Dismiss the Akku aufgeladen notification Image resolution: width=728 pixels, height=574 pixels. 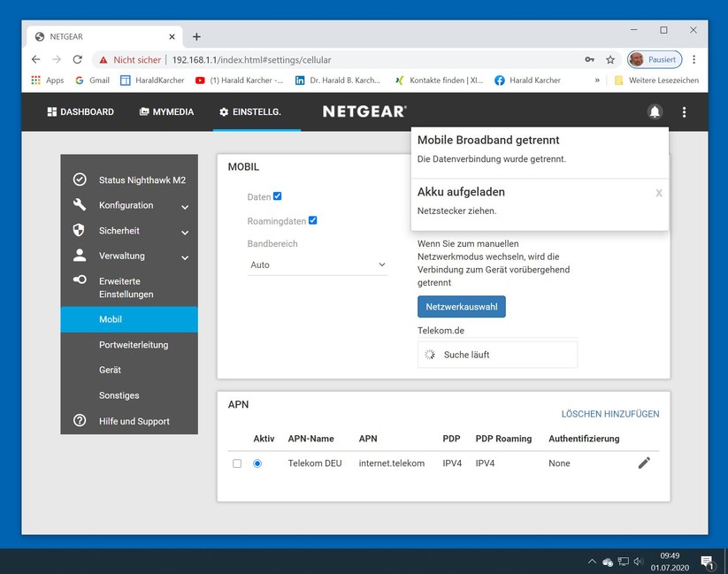point(658,193)
